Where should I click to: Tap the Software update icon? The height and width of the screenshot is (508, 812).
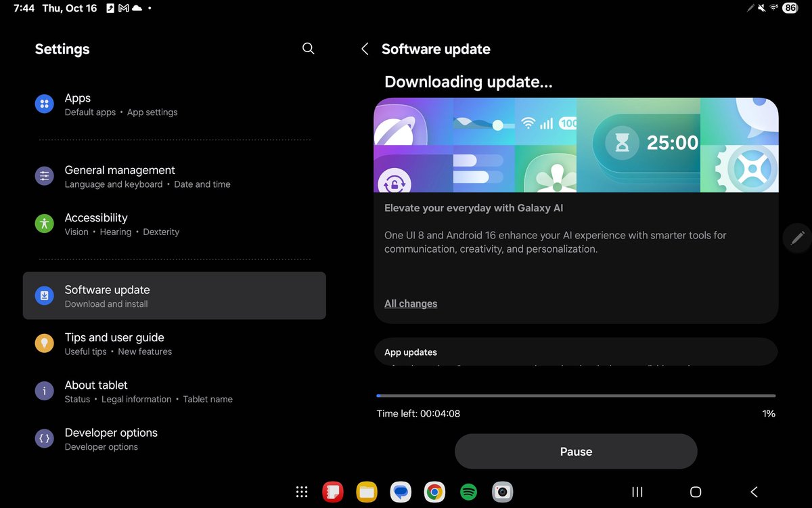point(44,295)
